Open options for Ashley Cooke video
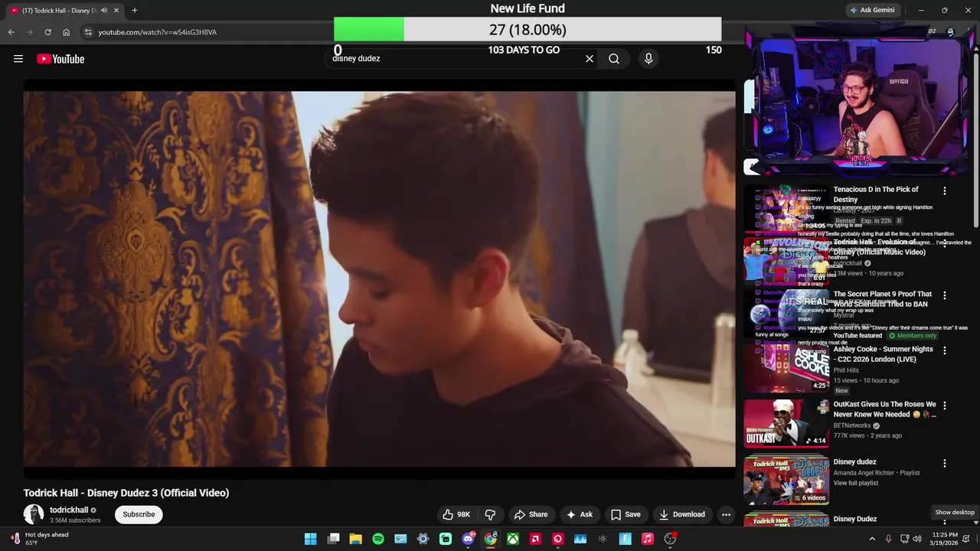The height and width of the screenshot is (551, 980). pos(944,350)
